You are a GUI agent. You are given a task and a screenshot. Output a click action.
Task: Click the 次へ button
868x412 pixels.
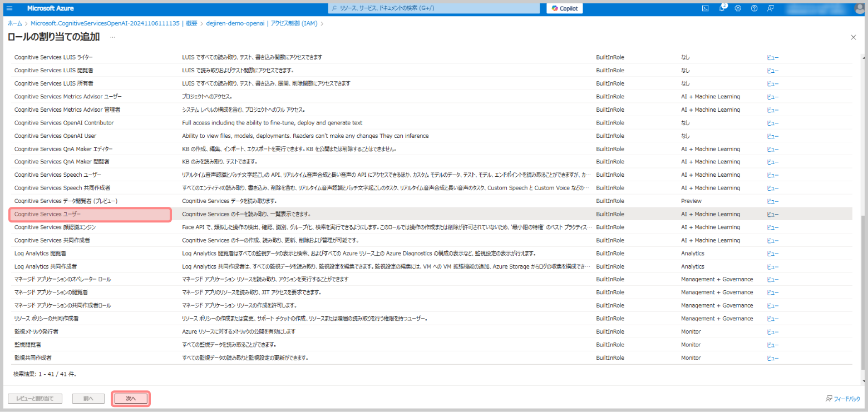coord(131,399)
